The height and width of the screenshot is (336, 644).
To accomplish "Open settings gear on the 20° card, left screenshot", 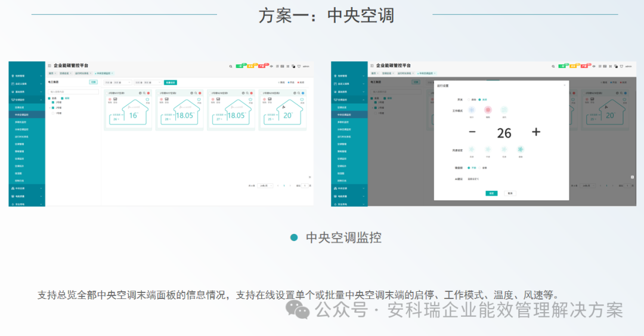I will pos(295,93).
